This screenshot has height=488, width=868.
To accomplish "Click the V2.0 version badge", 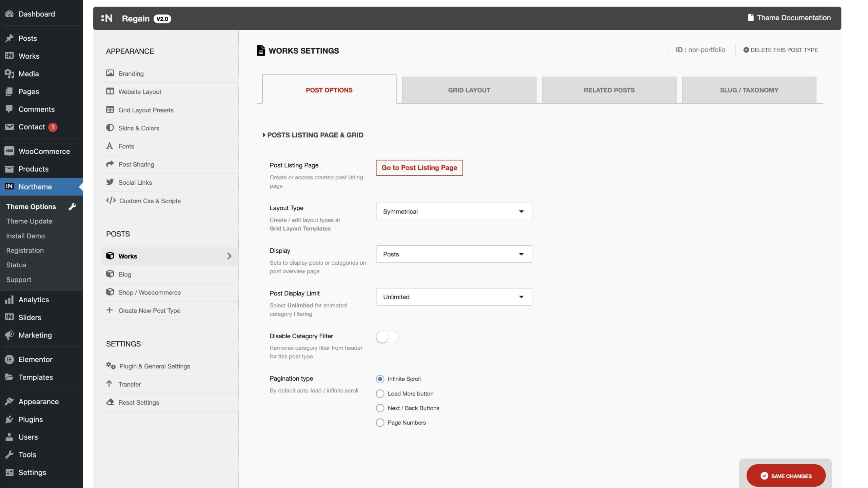I will click(162, 19).
